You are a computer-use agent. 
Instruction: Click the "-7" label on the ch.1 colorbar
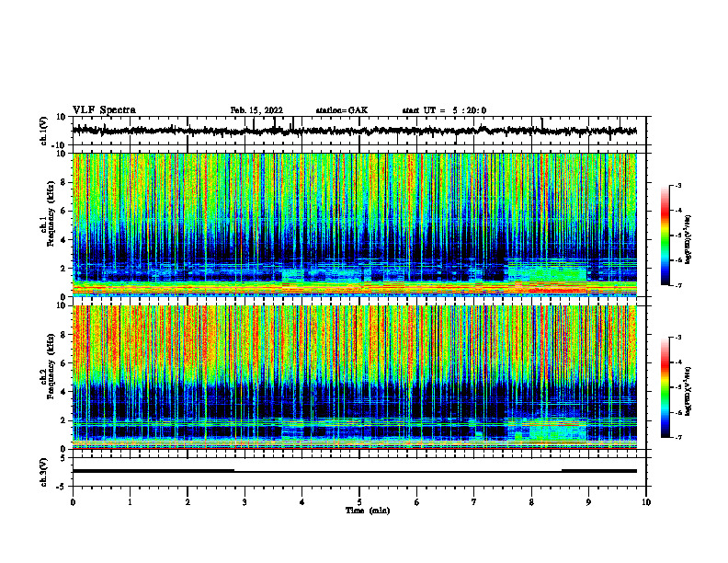678,285
